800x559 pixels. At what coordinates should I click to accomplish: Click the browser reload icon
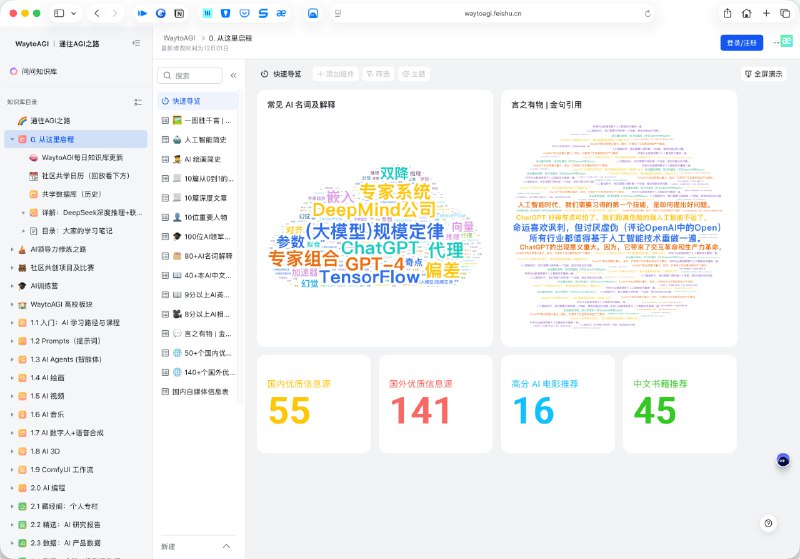tap(647, 13)
